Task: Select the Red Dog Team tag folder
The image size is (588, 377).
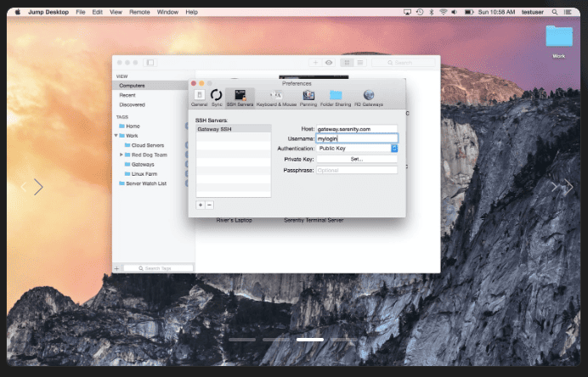Action: pos(146,155)
